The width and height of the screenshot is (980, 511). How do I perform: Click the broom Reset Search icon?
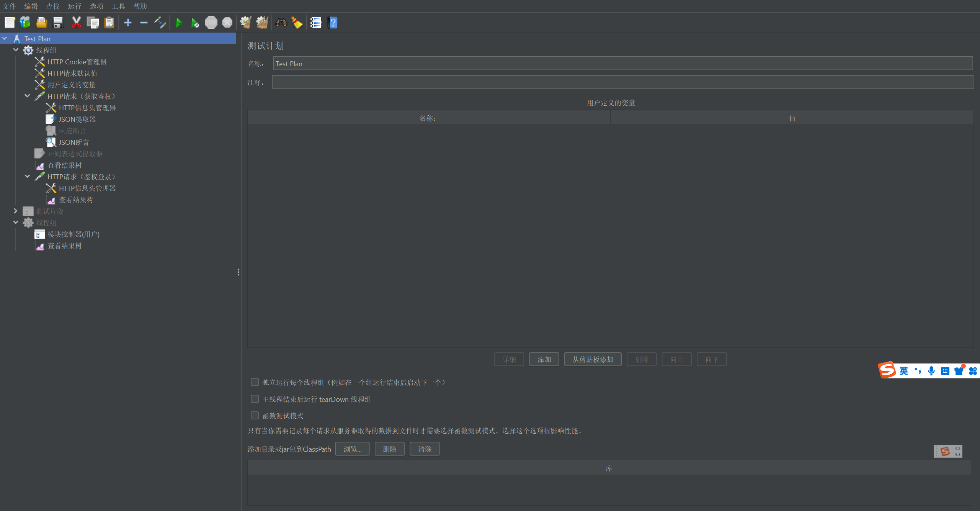pos(297,23)
